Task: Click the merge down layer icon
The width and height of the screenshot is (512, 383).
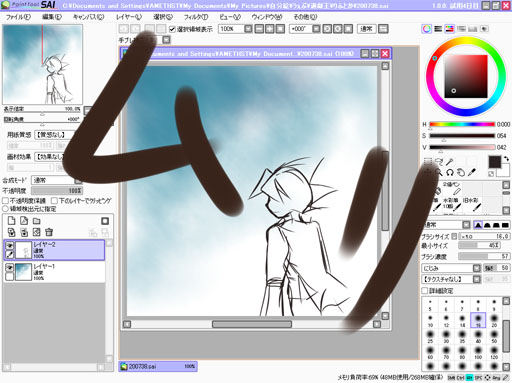Action: point(24,232)
